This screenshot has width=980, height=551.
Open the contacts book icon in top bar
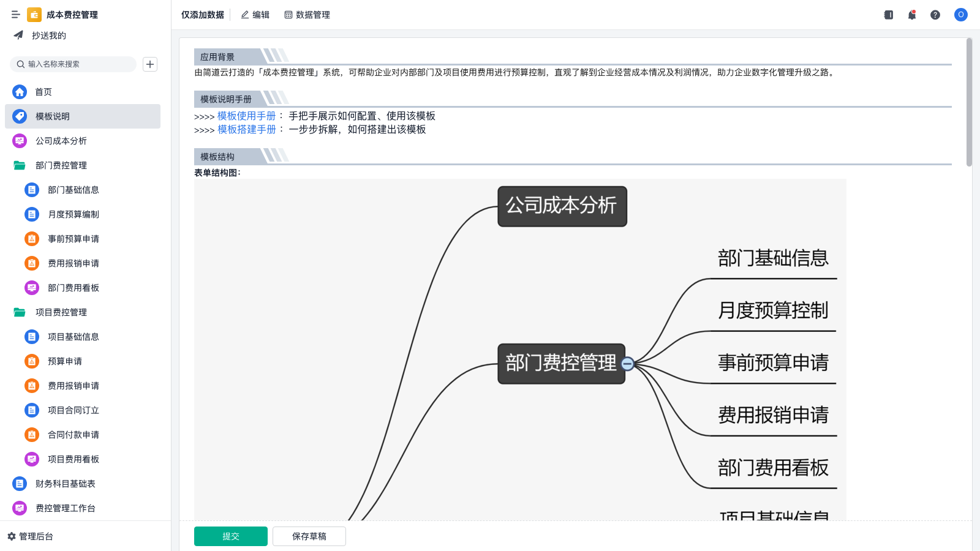pyautogui.click(x=889, y=15)
